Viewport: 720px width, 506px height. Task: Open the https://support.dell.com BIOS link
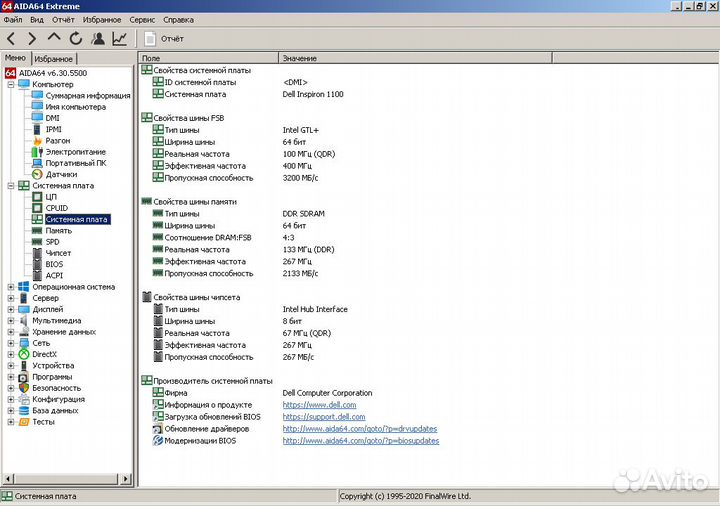pos(324,417)
